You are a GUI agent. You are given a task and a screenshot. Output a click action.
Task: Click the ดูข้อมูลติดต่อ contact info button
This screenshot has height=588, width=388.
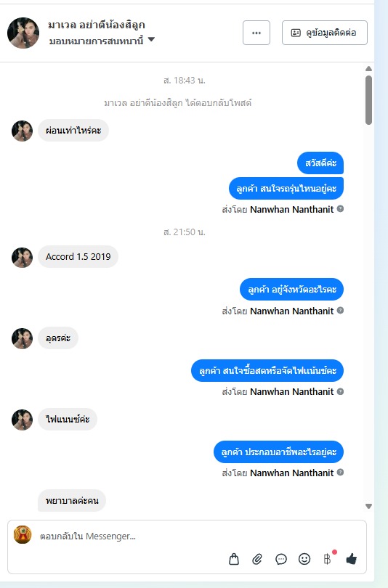click(325, 33)
